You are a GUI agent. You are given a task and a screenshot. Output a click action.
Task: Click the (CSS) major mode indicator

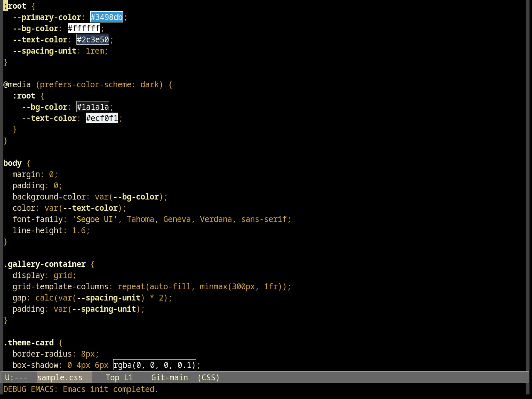(209, 377)
